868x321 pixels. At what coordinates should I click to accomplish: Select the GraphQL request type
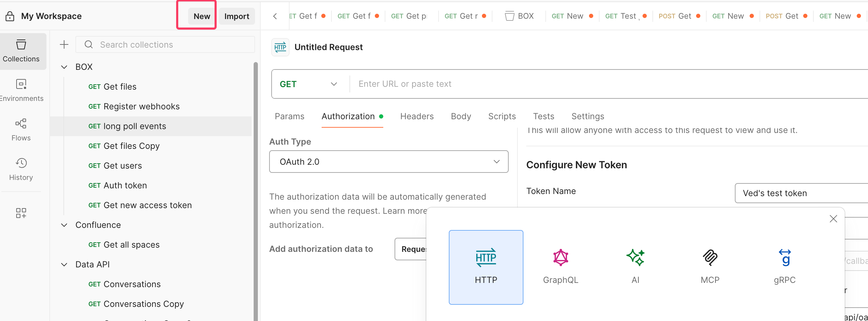pyautogui.click(x=561, y=267)
